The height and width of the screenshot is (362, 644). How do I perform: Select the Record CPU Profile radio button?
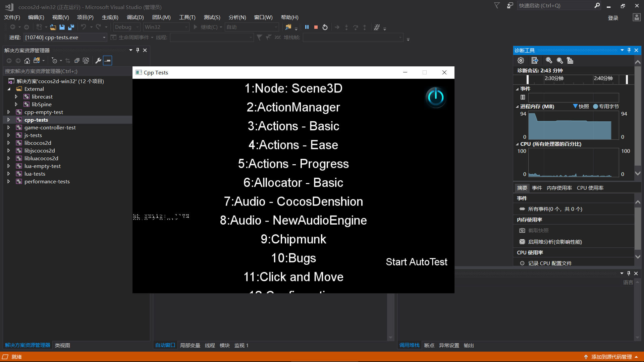click(522, 263)
